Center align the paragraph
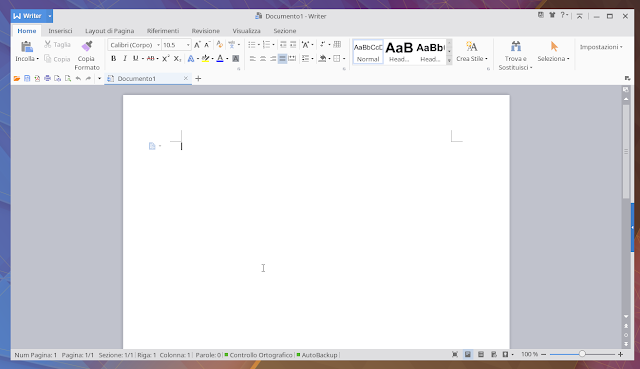The image size is (640, 369). (263, 59)
